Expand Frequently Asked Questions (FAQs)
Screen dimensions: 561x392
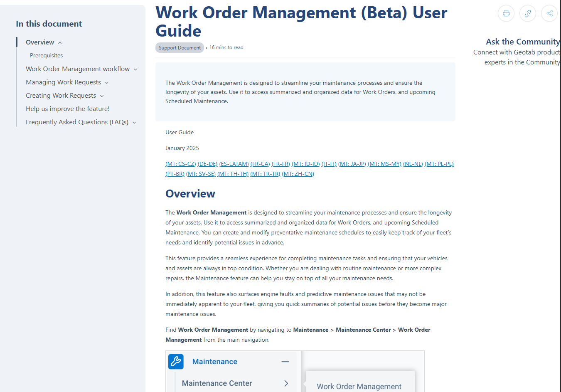[x=134, y=122]
